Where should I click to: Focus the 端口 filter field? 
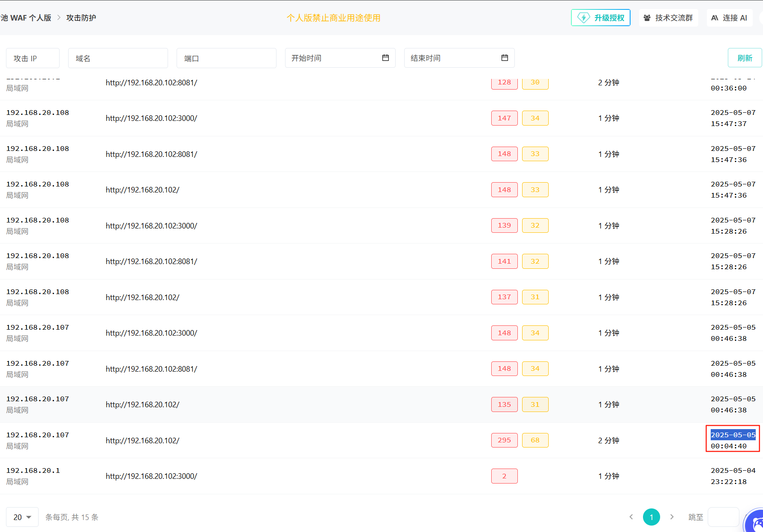[x=226, y=58]
